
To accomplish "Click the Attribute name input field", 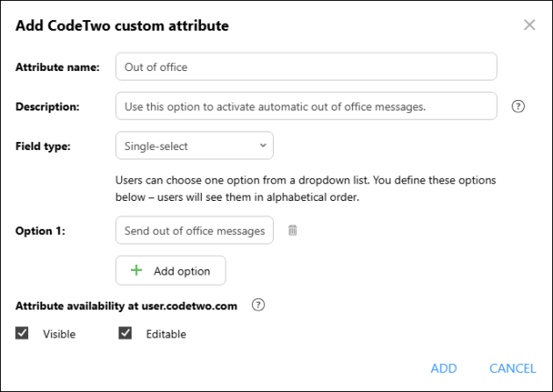I will click(x=306, y=67).
